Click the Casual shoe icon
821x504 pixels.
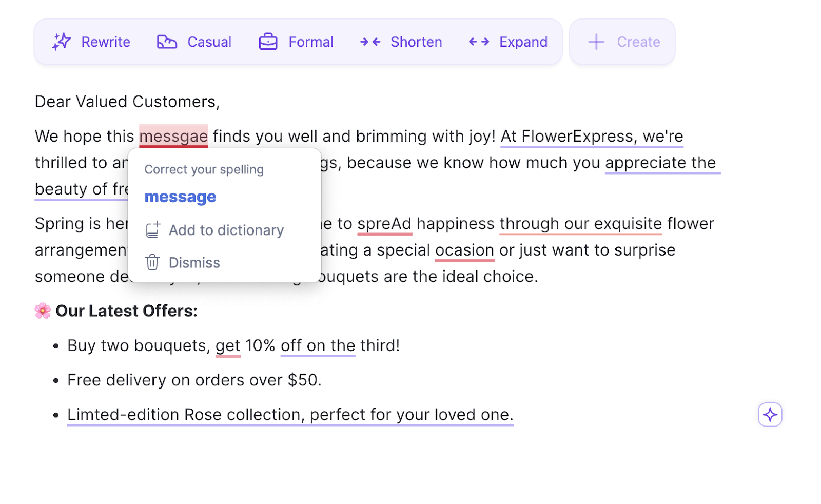click(x=167, y=42)
